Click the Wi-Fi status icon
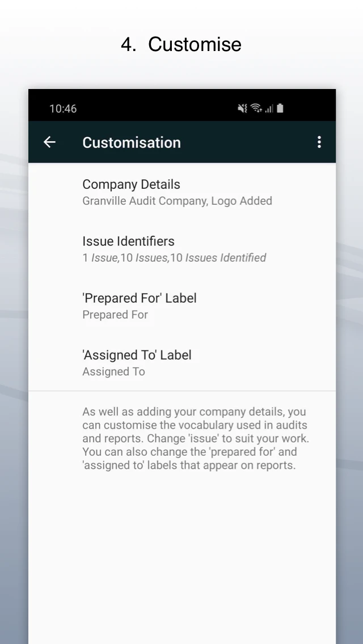This screenshot has width=363, height=644. pyautogui.click(x=256, y=108)
